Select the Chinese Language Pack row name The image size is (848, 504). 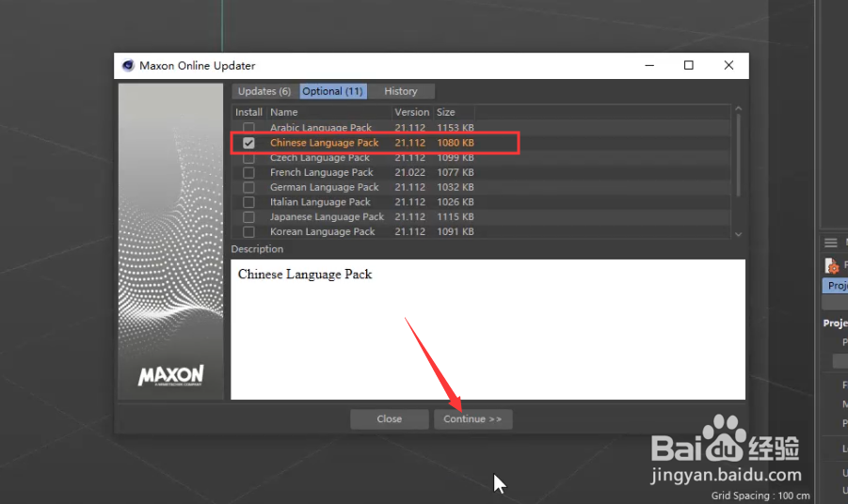click(x=325, y=143)
